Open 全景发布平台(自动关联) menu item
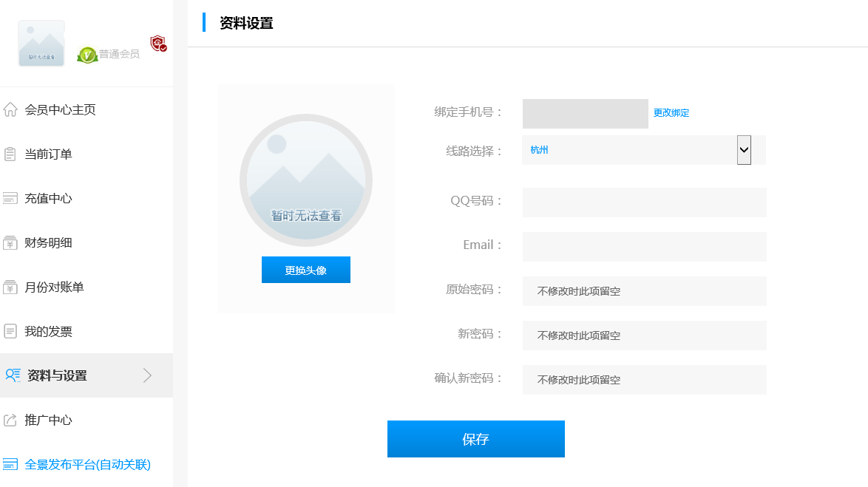The width and height of the screenshot is (868, 487). [x=87, y=465]
